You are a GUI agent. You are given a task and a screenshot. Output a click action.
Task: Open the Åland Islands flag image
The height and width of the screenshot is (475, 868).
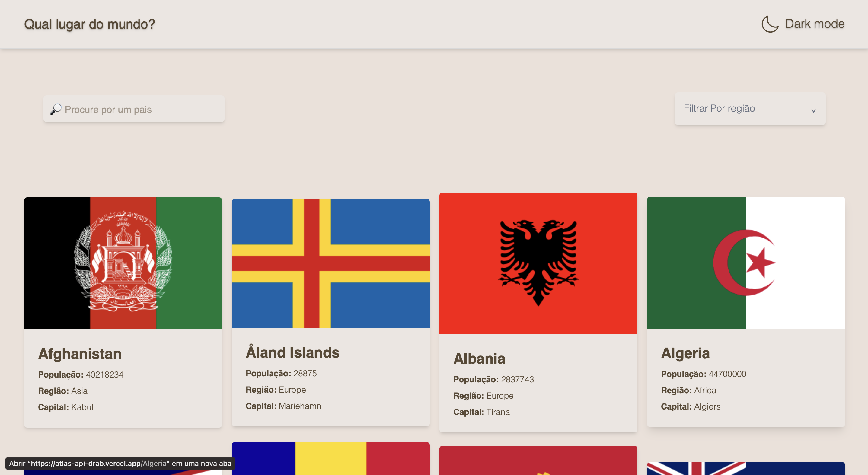[x=330, y=263]
